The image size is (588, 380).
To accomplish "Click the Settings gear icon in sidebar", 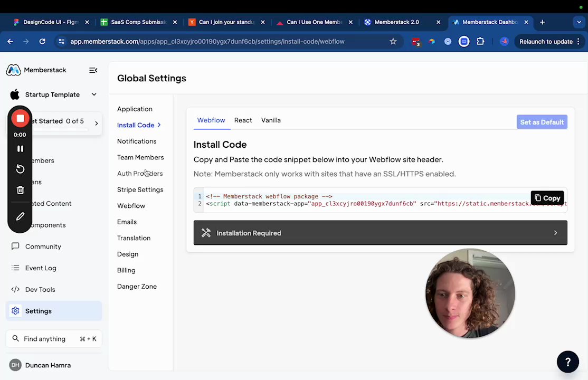I will 15,311.
